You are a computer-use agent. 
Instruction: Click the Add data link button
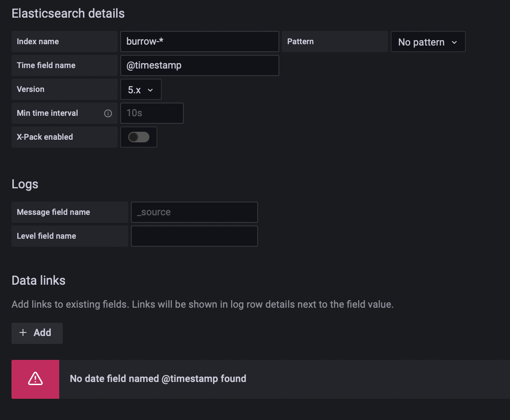(37, 333)
